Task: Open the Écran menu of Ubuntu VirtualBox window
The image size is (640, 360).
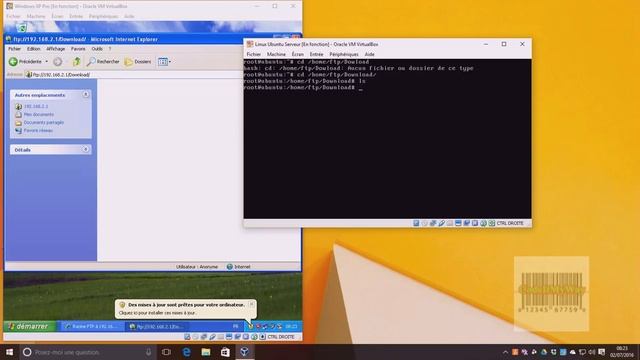Action: click(298, 54)
